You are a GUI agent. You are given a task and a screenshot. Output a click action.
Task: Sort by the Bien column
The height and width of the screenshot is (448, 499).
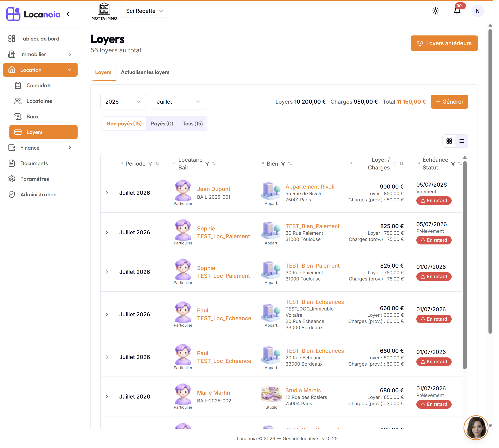[x=290, y=164]
